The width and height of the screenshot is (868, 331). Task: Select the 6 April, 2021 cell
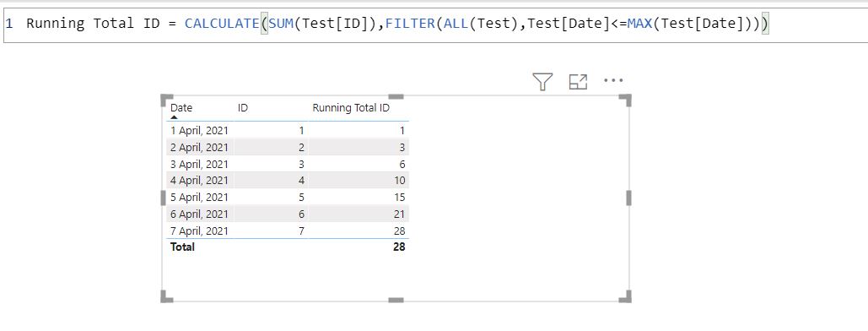[199, 214]
